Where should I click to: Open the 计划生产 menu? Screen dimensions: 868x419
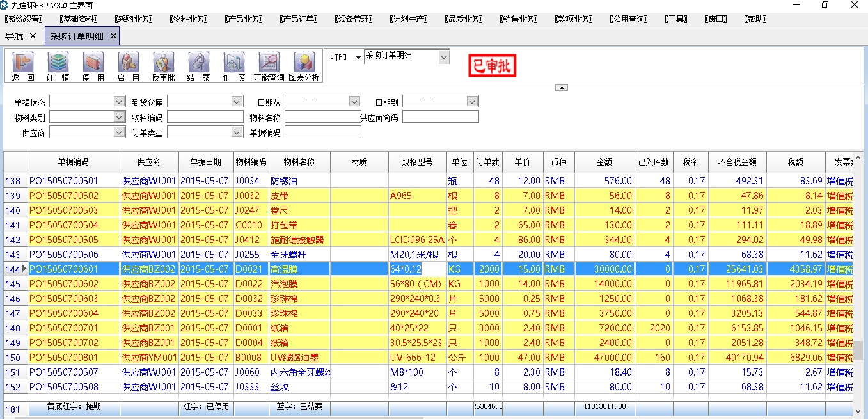pos(409,19)
